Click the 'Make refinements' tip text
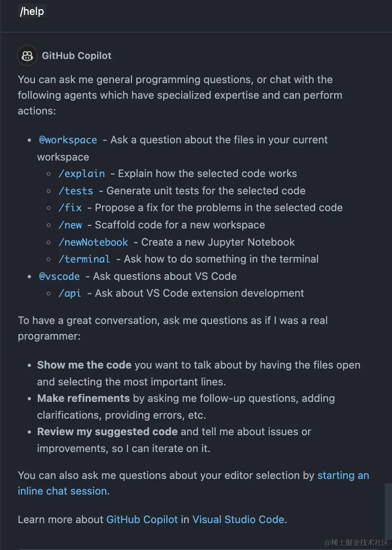 click(x=84, y=398)
